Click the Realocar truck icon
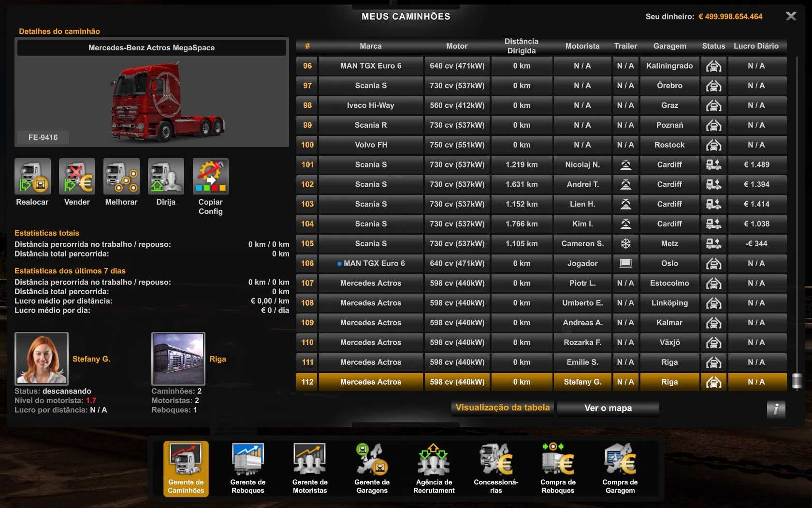 click(32, 177)
